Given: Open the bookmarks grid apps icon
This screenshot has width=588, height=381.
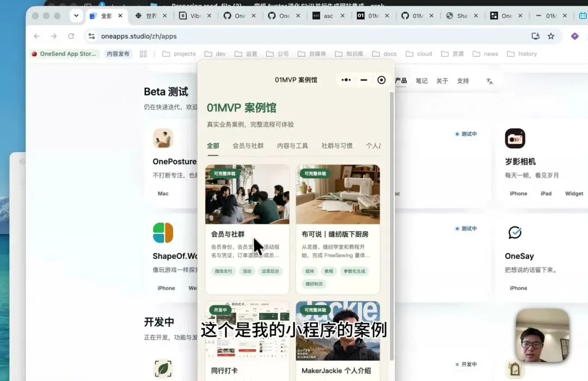Looking at the screenshot, I should 143,53.
